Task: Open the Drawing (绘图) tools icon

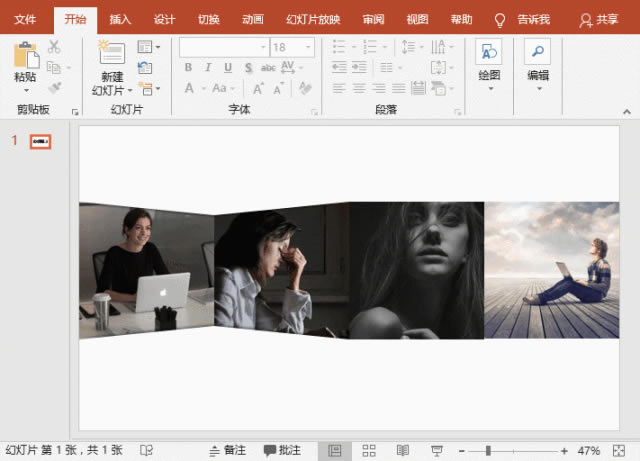Action: click(489, 55)
